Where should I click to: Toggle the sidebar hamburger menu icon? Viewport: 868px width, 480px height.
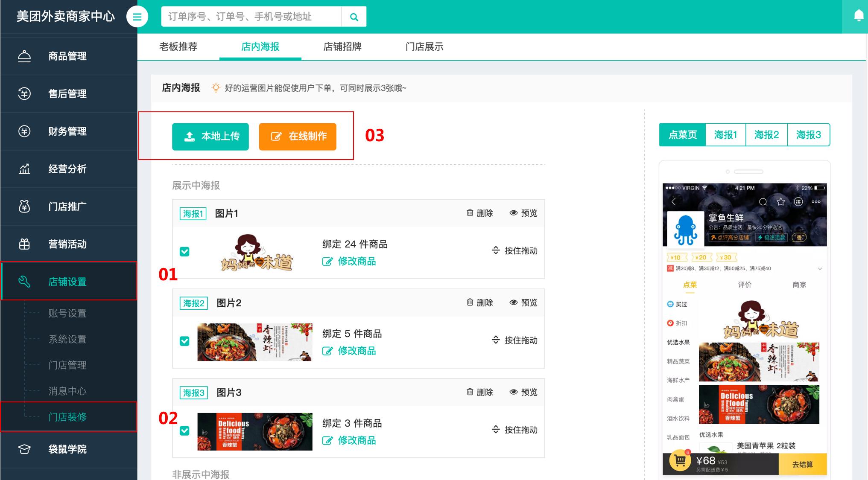tap(137, 17)
